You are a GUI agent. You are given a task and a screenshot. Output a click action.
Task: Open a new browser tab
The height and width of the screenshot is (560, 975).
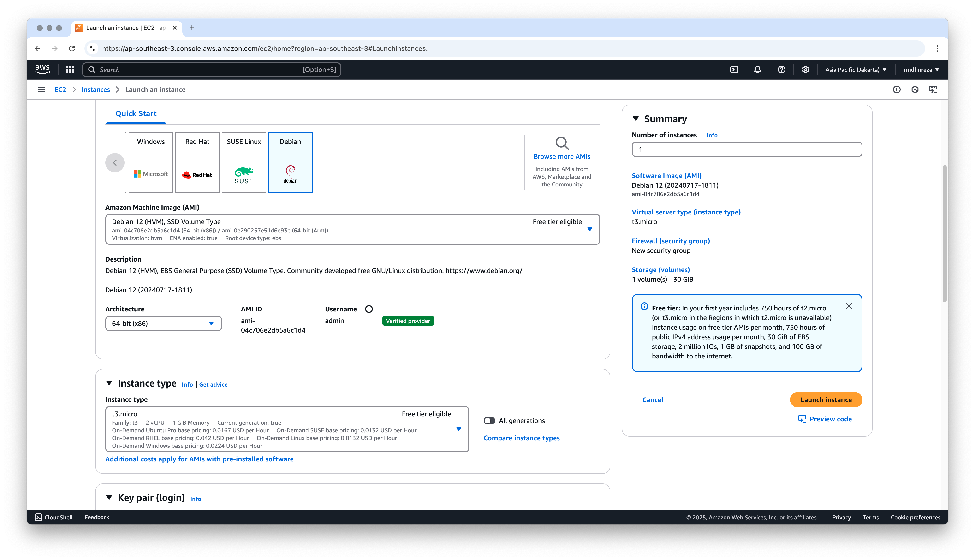pos(192,28)
